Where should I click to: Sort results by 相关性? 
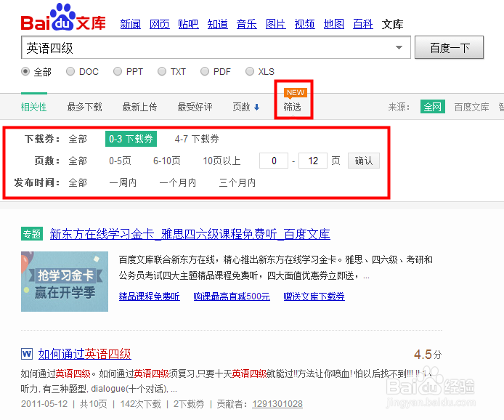[x=33, y=107]
